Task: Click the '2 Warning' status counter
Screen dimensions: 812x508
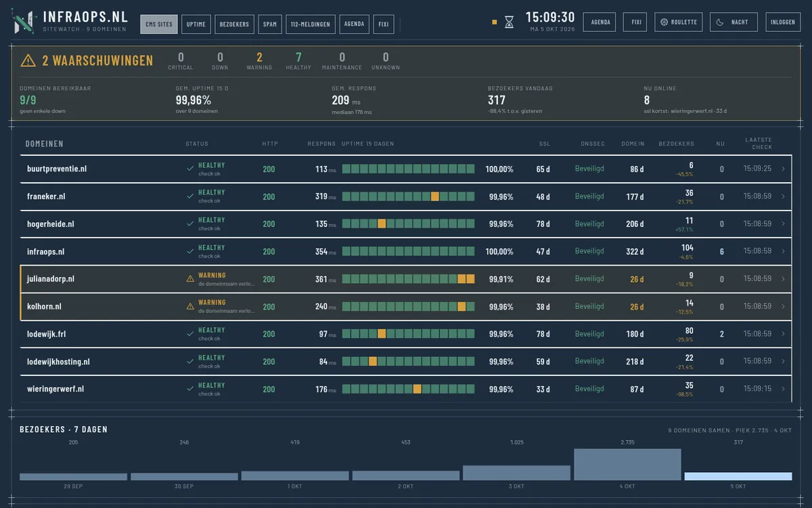Action: [259, 61]
